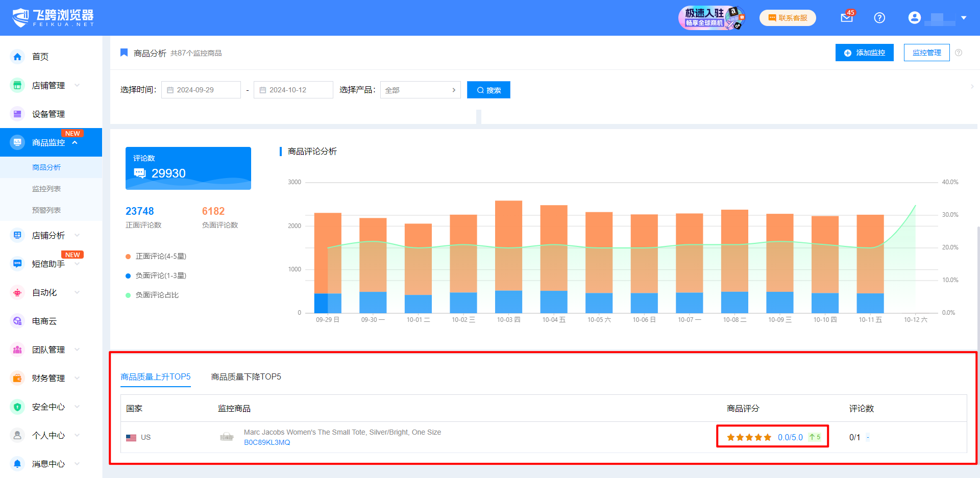This screenshot has width=980, height=478.
Task: Click the 安全中心 shield icon
Action: tap(17, 407)
